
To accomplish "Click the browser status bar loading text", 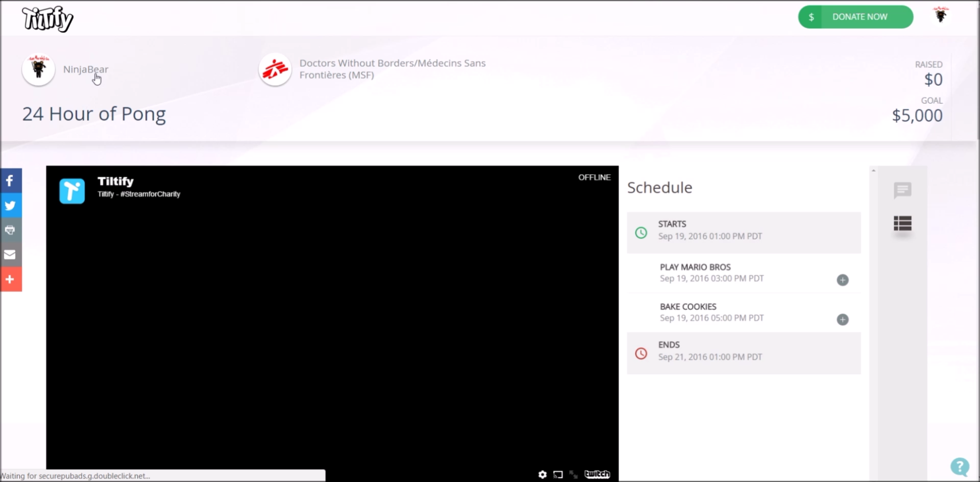I will [x=75, y=476].
